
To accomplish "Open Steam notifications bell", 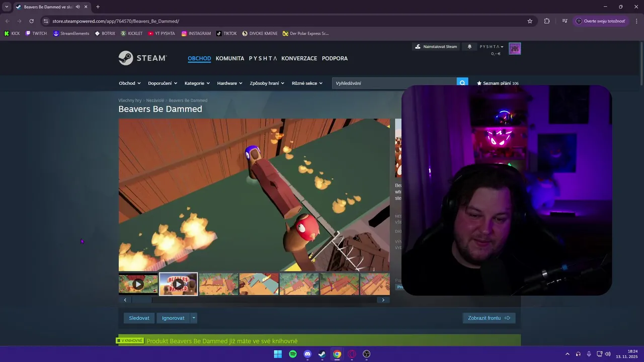I will [469, 47].
